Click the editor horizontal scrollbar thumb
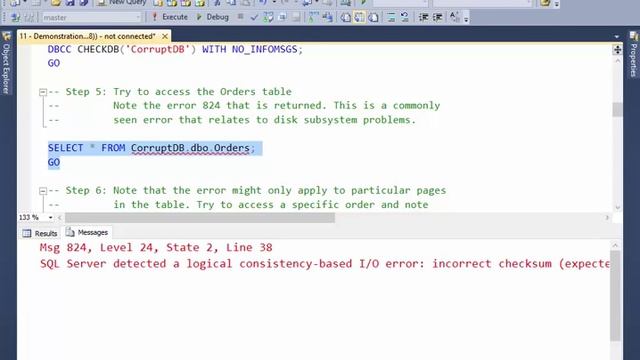This screenshot has width=640, height=360. tap(200, 218)
